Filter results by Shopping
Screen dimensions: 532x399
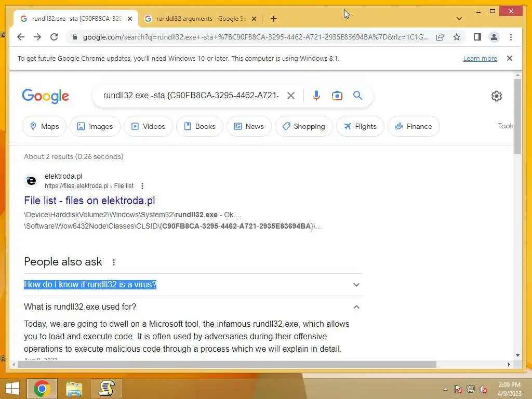303,126
